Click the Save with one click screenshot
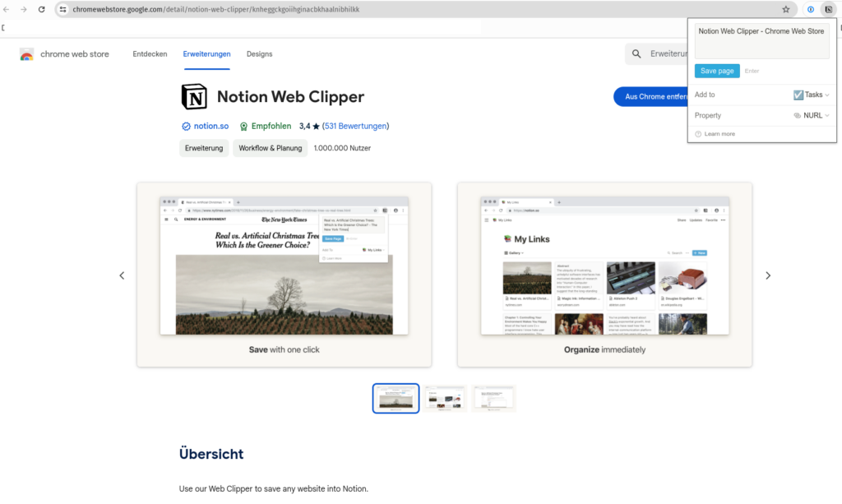Screen dimensions: 842x504 point(284,275)
